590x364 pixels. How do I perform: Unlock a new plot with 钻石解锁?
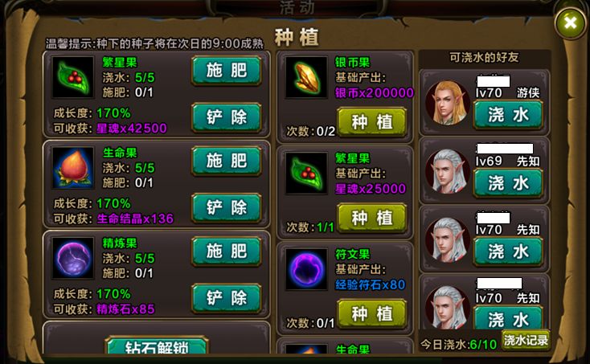click(x=157, y=346)
